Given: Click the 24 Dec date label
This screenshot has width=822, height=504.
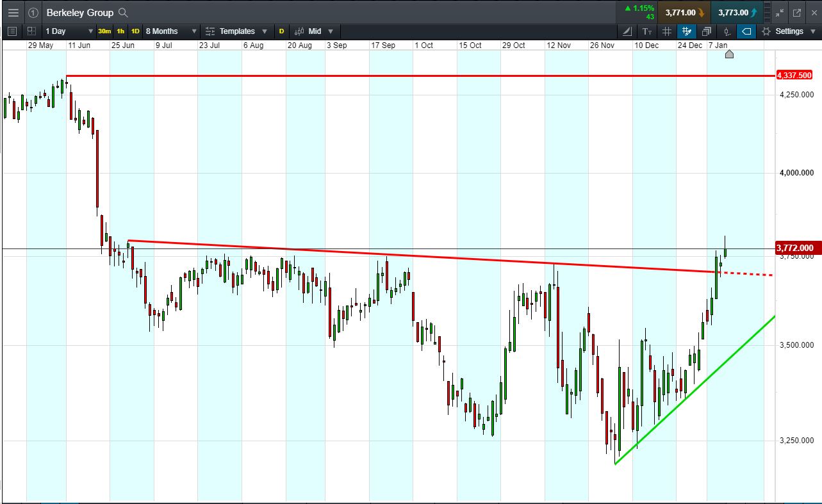Looking at the screenshot, I should tap(690, 45).
